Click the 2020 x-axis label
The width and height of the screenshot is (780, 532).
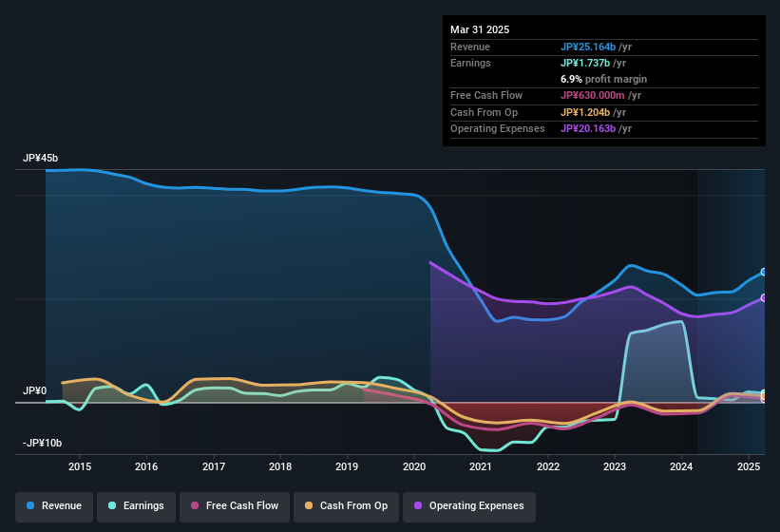coord(414,466)
